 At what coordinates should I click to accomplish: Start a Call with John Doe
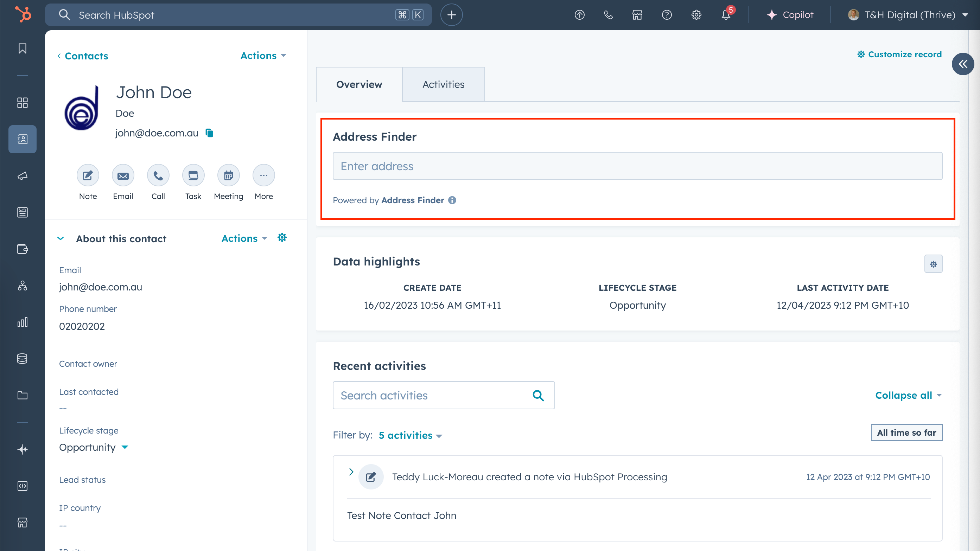click(158, 175)
